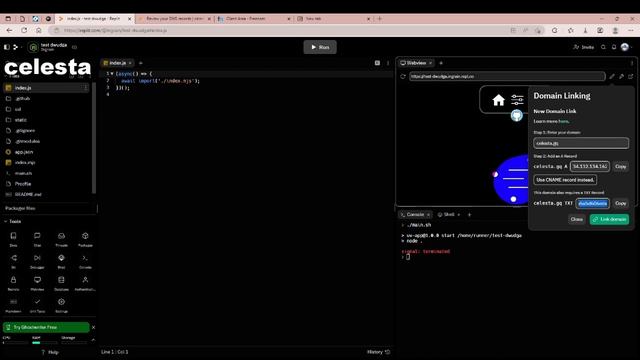
Task: Open the Chat tool
Action: tap(37, 239)
